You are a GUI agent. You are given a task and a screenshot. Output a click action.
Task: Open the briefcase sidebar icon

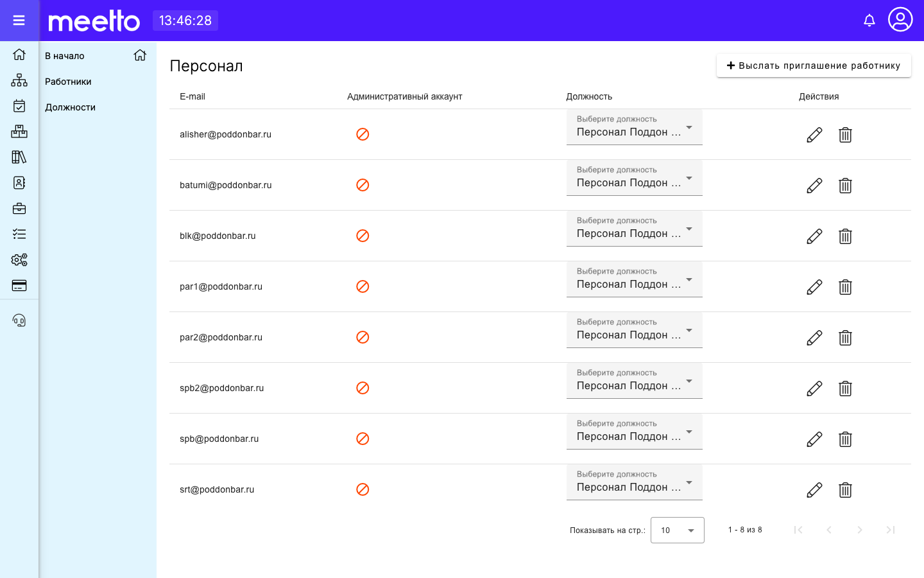(x=19, y=209)
